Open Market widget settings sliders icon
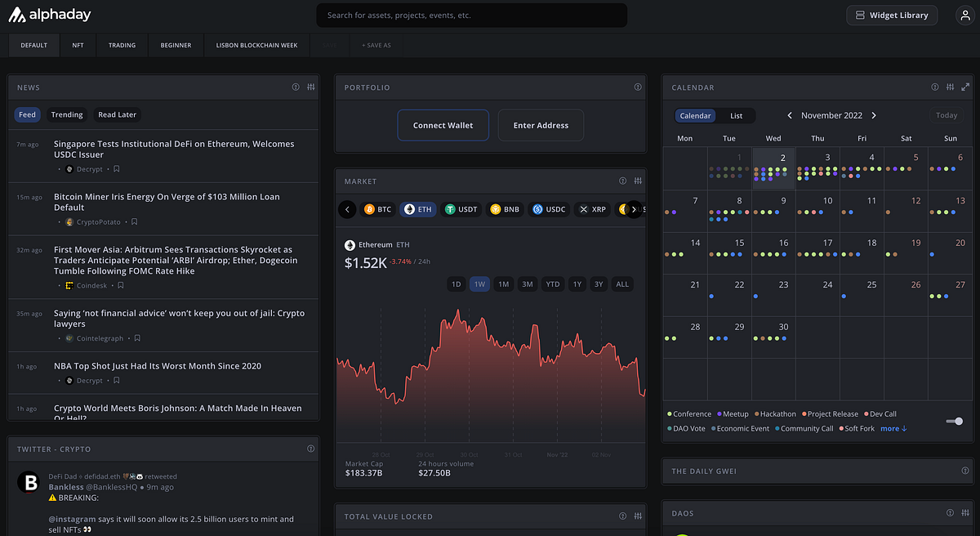Screen dimensions: 980x536 point(638,181)
